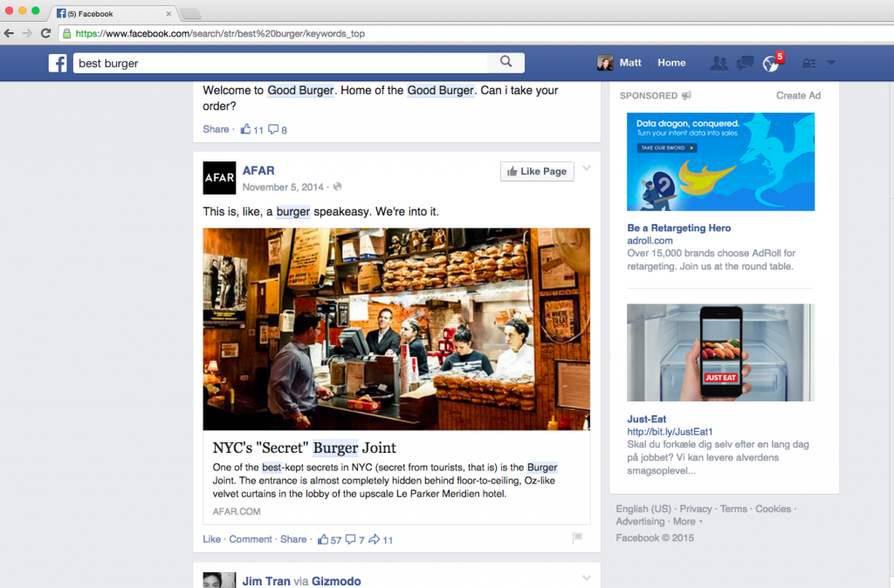Click the November 5, 2014 timestamp
This screenshot has height=588, width=894.
pyautogui.click(x=283, y=187)
